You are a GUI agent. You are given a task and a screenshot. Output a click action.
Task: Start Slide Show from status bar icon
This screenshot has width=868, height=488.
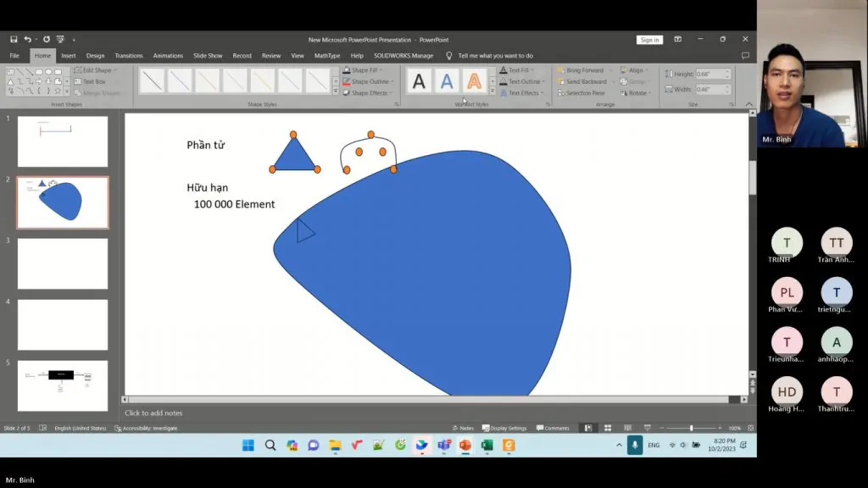647,428
